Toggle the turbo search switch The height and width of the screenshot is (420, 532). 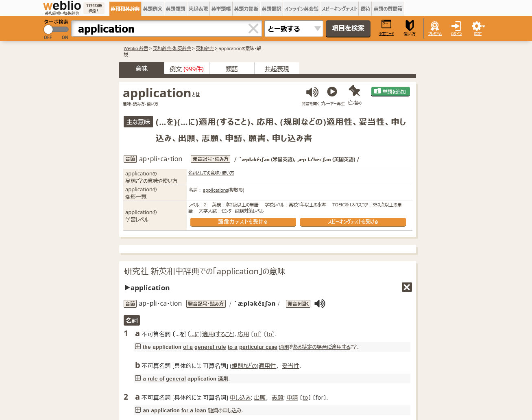point(56,30)
